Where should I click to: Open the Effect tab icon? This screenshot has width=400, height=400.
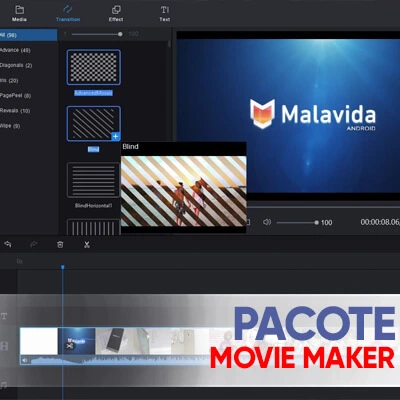[116, 10]
